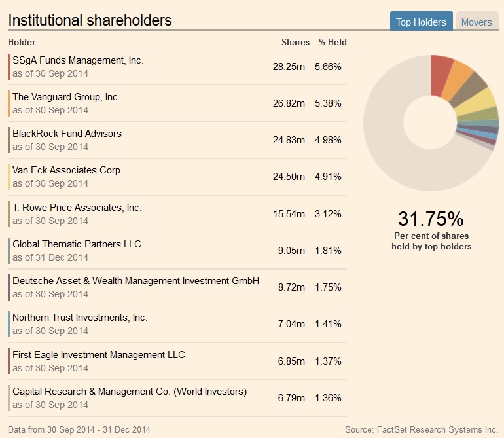Select First Eagle Investment Management LLC
The image size is (504, 438).
pyautogui.click(x=99, y=355)
